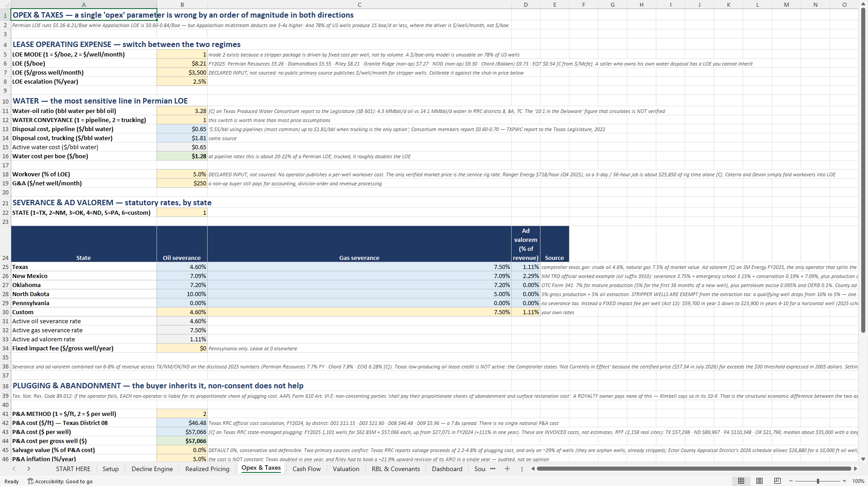This screenshot has height=486, width=868.
Task: Select trucking disposal cost $1.81 cell
Action: tap(182, 138)
